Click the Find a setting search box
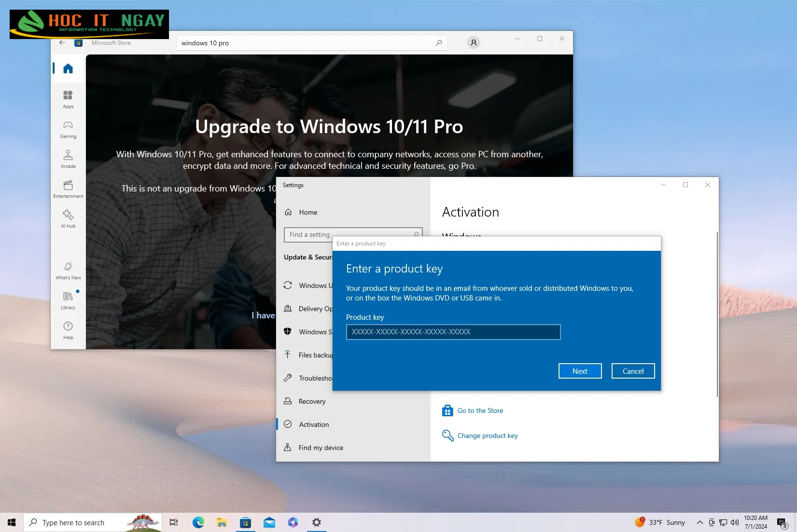The width and height of the screenshot is (797, 532). click(353, 234)
